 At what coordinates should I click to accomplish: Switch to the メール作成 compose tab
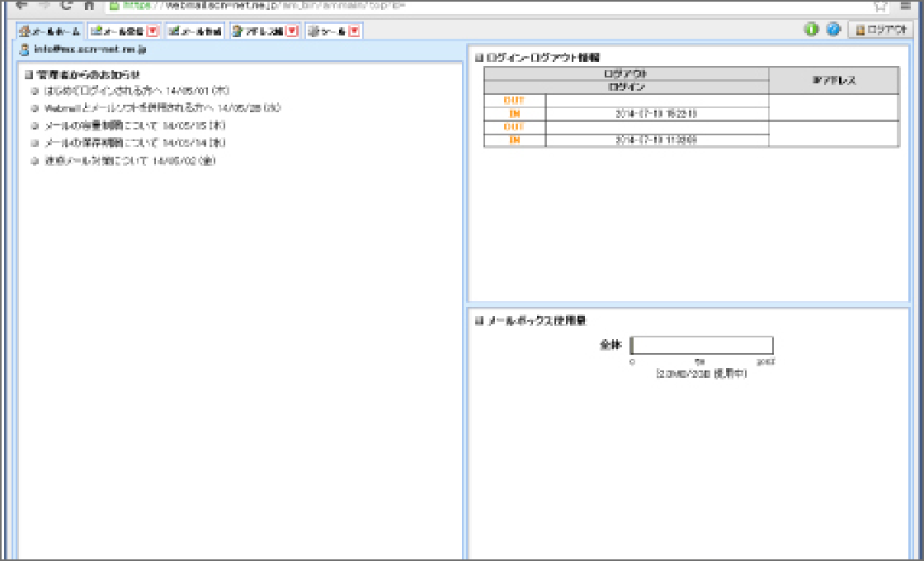click(196, 31)
